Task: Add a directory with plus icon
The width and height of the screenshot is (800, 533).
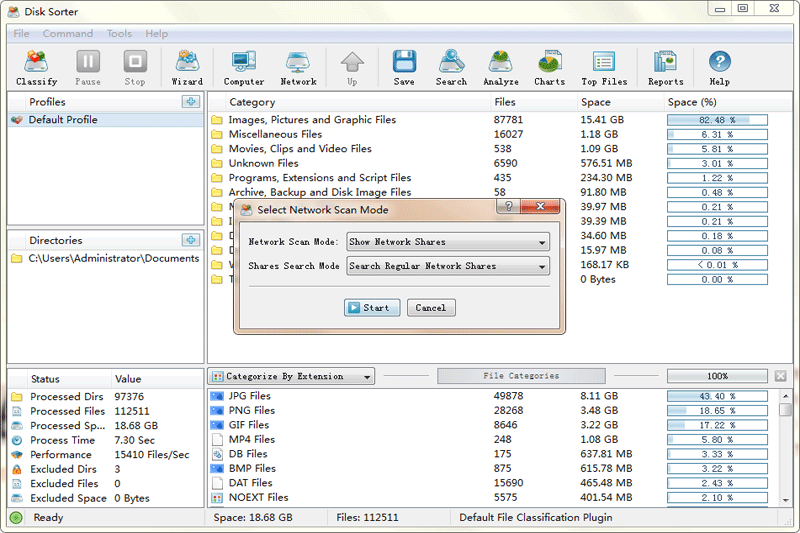Action: click(190, 240)
